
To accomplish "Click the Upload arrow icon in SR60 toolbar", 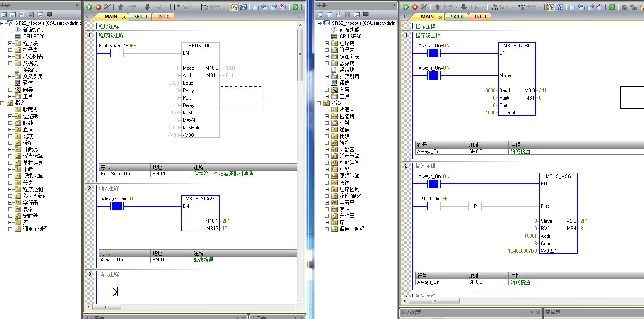I will 438,7.
